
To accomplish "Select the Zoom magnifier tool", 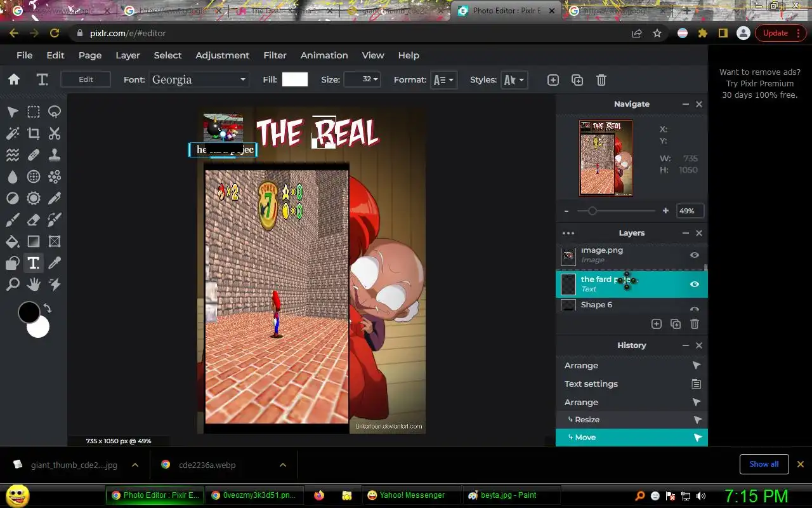I will (13, 284).
